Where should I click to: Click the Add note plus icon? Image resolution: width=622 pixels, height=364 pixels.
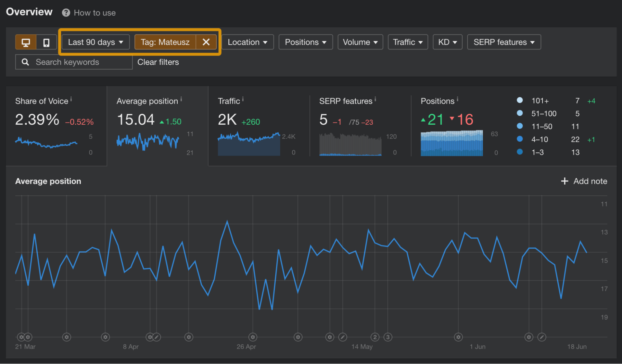pyautogui.click(x=564, y=181)
